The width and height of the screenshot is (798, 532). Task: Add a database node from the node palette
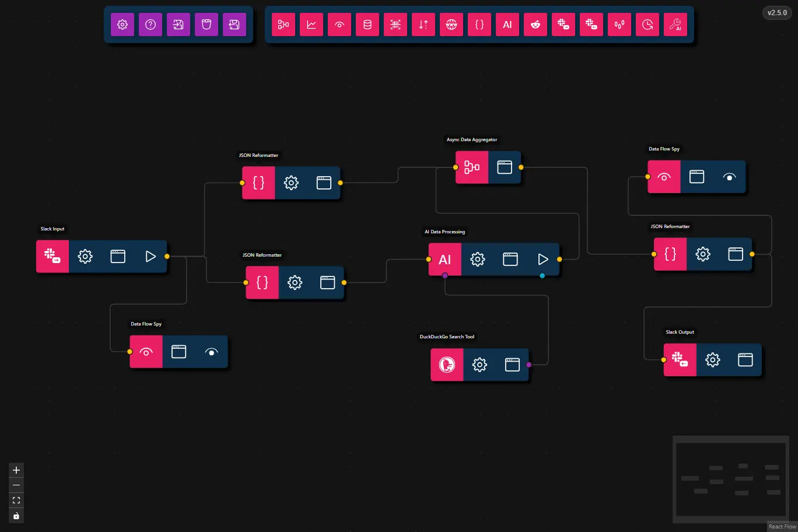[x=367, y=24]
